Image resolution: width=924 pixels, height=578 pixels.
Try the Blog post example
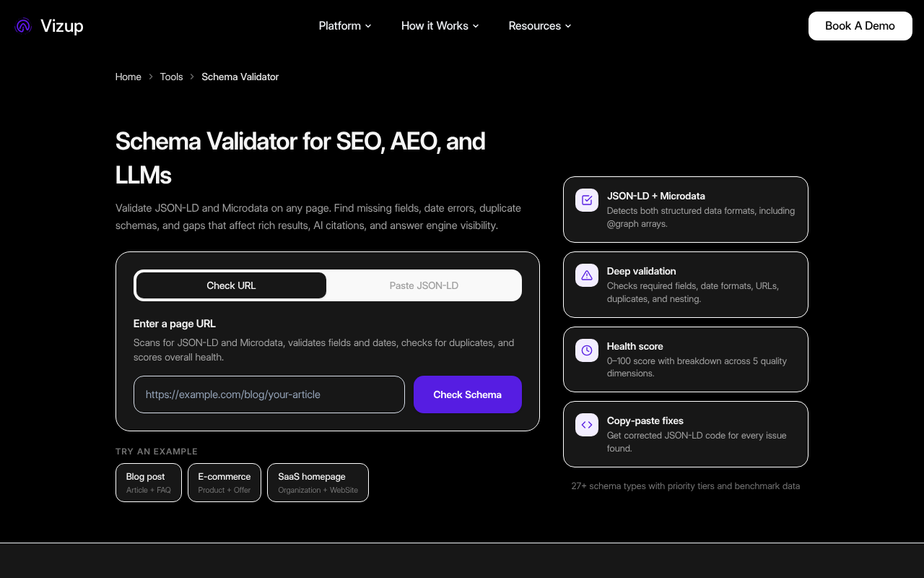pyautogui.click(x=148, y=483)
